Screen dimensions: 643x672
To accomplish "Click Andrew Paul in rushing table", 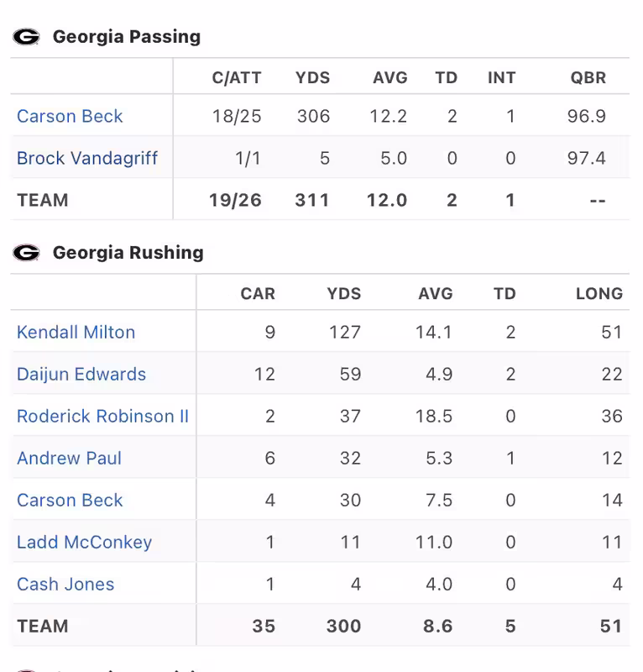I will [69, 458].
